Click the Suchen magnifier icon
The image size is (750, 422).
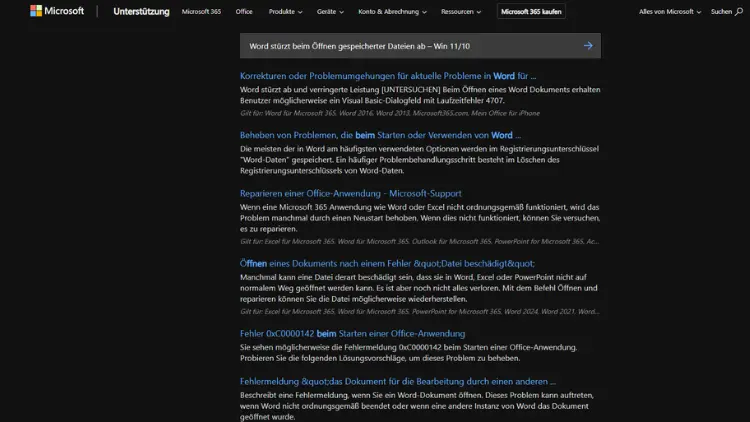pos(737,12)
